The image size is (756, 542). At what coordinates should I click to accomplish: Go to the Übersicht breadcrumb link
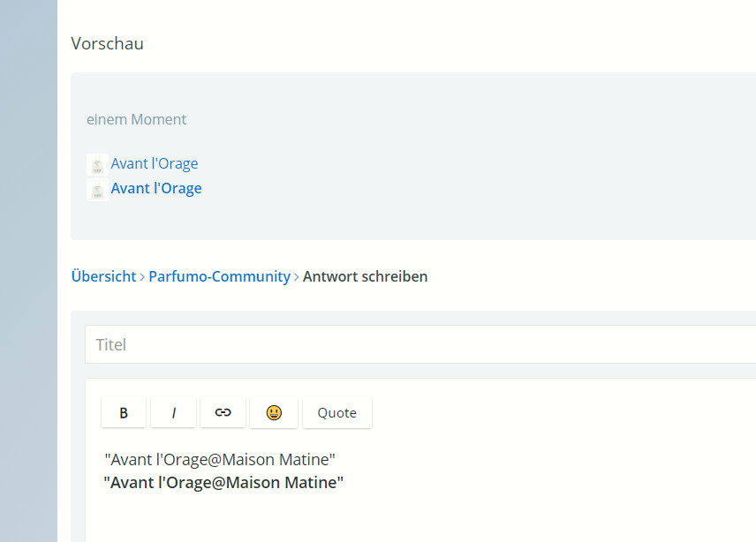click(103, 276)
